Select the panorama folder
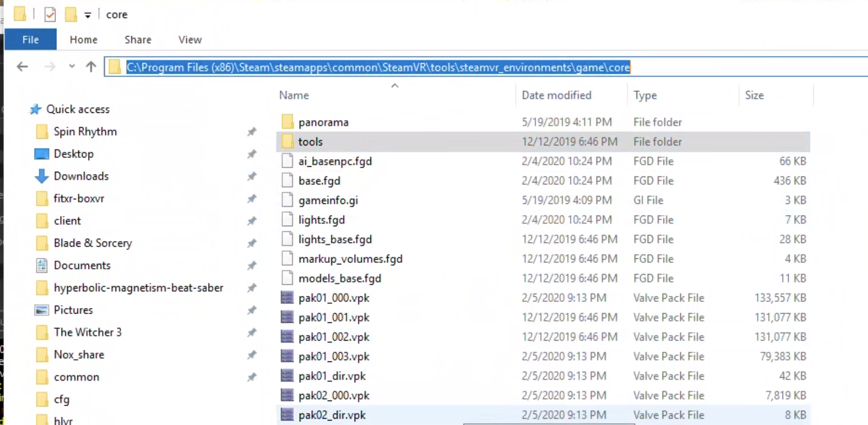 (x=543, y=122)
